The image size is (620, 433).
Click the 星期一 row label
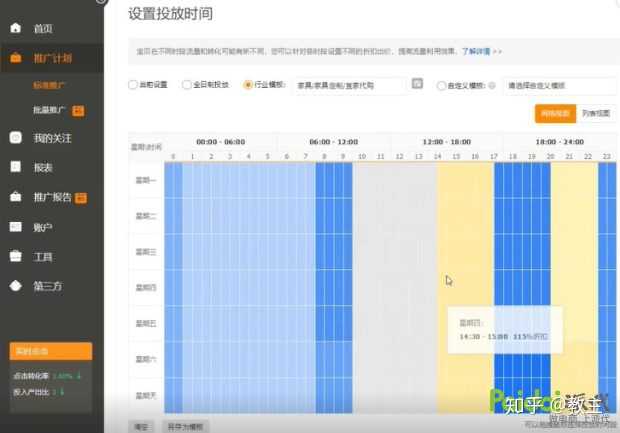click(145, 181)
